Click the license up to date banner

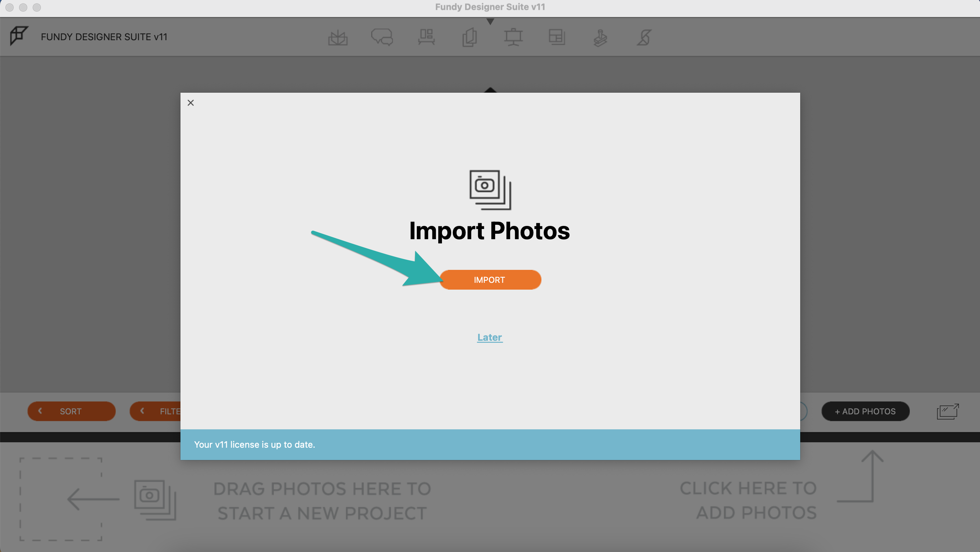point(490,445)
